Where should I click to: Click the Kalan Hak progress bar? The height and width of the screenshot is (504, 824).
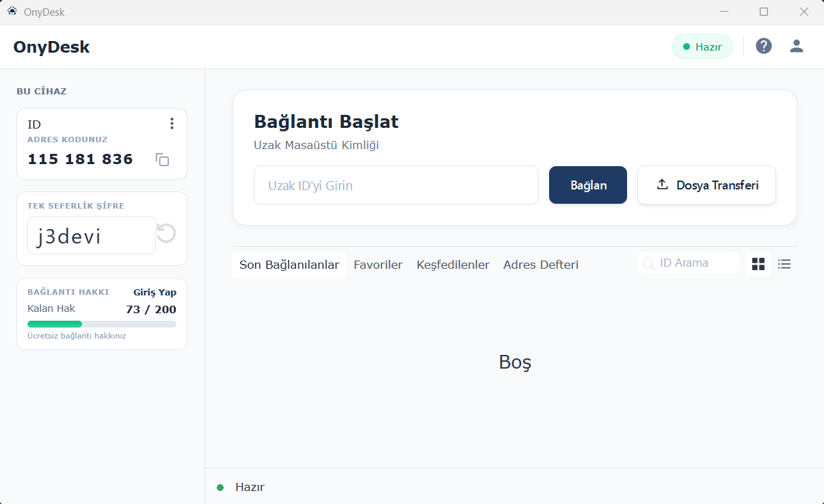click(x=101, y=323)
